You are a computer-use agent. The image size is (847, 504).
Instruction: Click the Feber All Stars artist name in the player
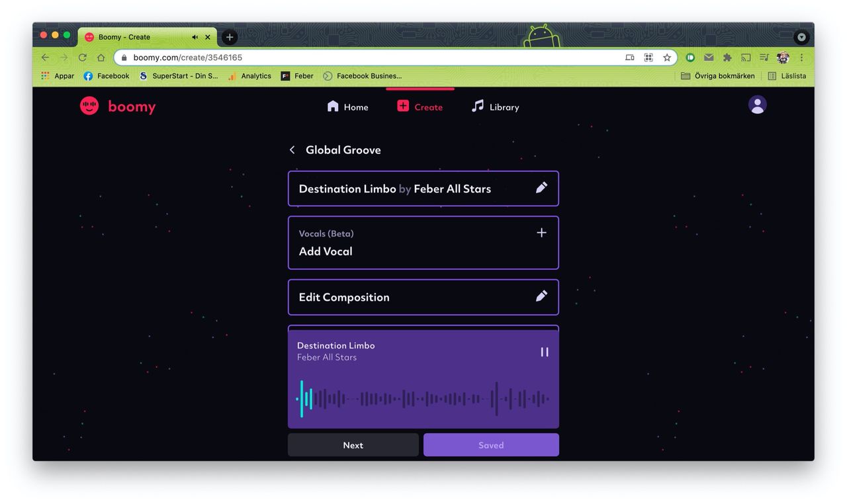click(327, 357)
